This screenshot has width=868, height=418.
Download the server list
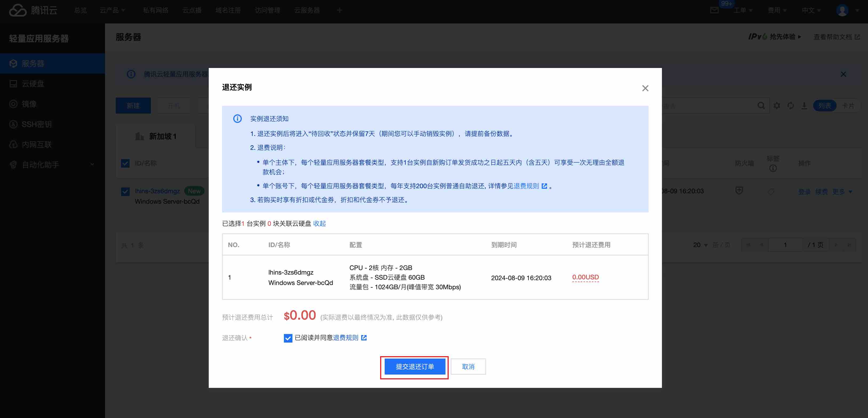[x=804, y=106]
